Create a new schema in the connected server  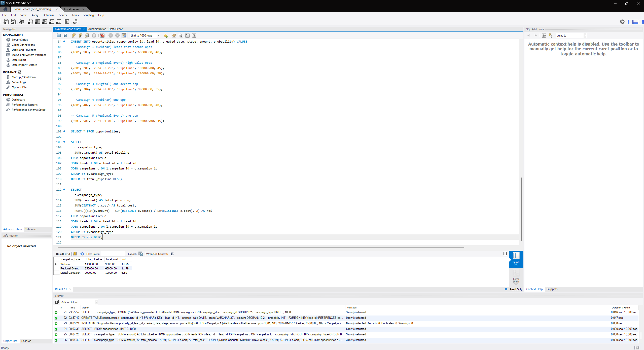pyautogui.click(x=30, y=22)
